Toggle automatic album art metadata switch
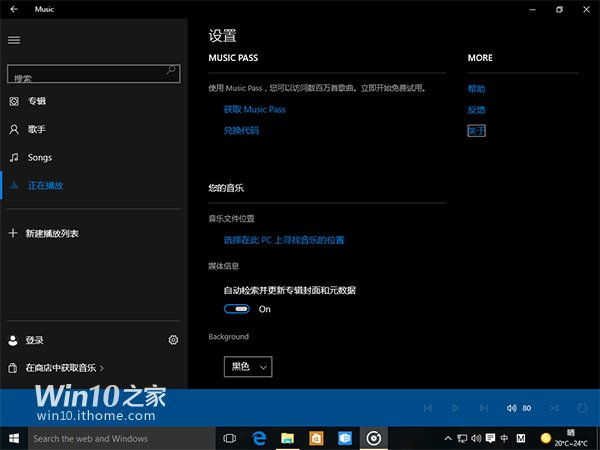Screen dimensions: 600x450 tap(237, 309)
